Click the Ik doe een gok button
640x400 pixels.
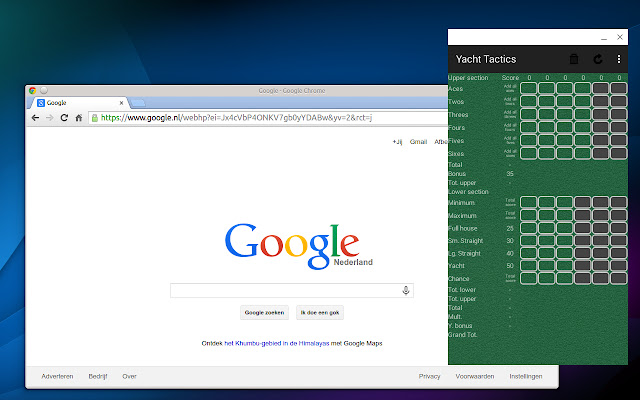coord(320,313)
